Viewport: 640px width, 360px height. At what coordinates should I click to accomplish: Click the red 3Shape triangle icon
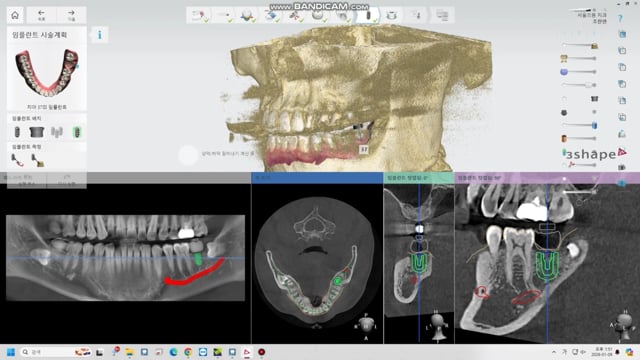pos(622,152)
